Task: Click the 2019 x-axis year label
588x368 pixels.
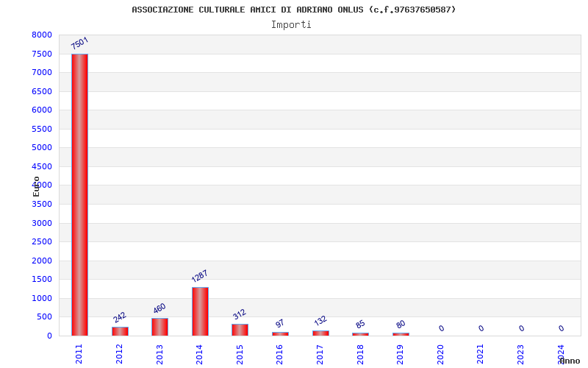Action: (400, 355)
